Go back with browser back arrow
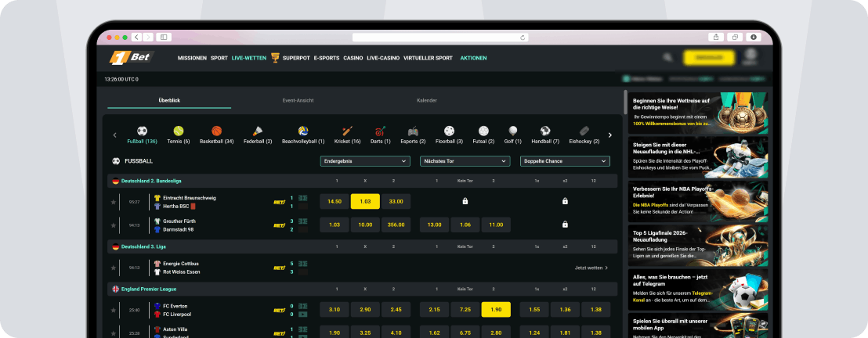This screenshot has height=338, width=868. pyautogui.click(x=136, y=37)
